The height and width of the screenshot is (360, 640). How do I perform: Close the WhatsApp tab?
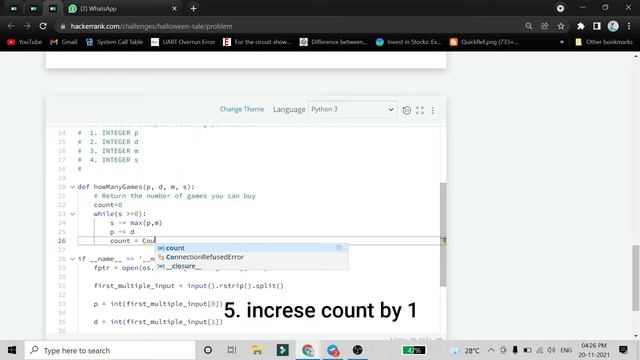pyautogui.click(x=174, y=9)
